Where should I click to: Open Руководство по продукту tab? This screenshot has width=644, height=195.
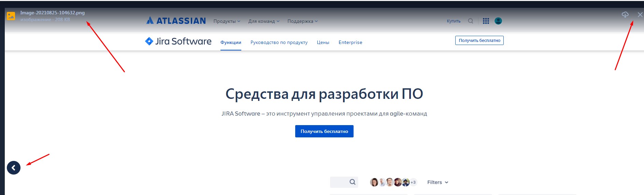[x=279, y=42]
